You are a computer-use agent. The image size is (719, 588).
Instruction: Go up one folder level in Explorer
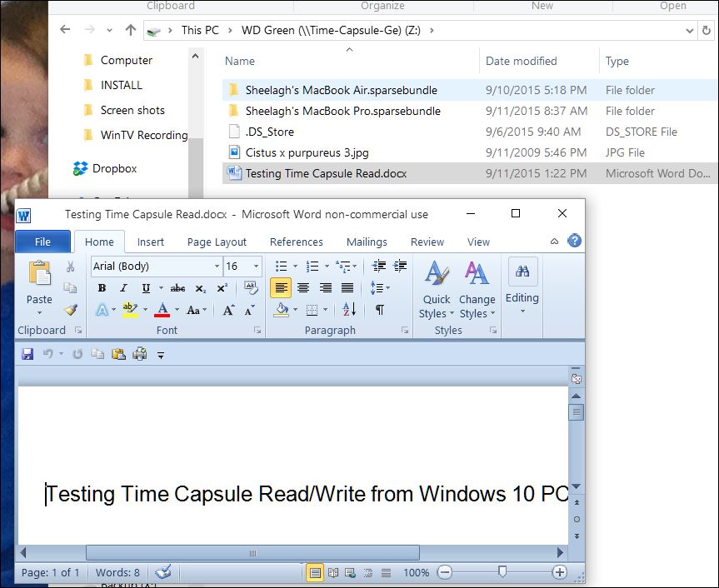(x=131, y=30)
